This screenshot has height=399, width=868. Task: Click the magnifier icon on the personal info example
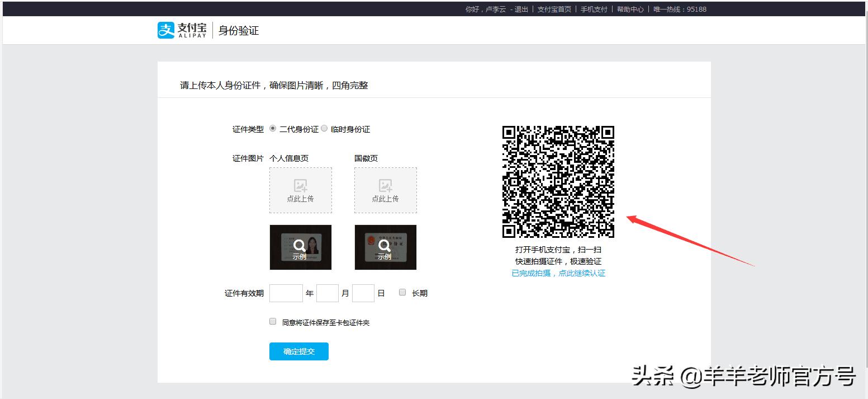[x=300, y=245]
